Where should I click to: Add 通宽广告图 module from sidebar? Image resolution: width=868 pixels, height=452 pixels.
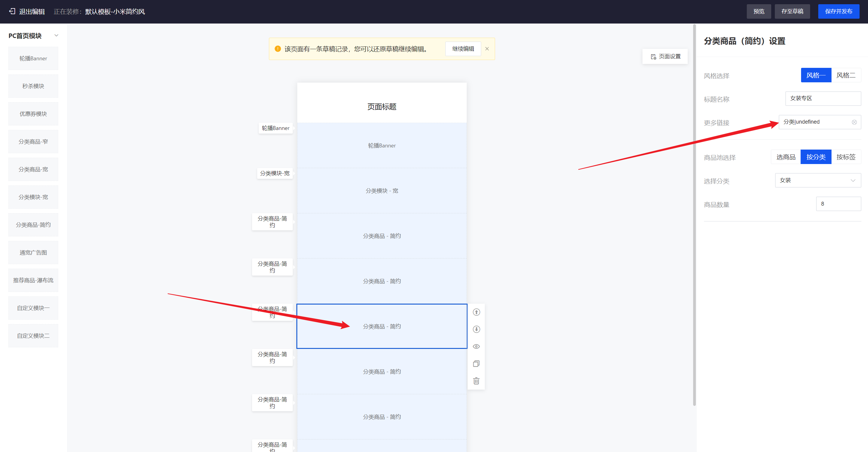(x=33, y=252)
